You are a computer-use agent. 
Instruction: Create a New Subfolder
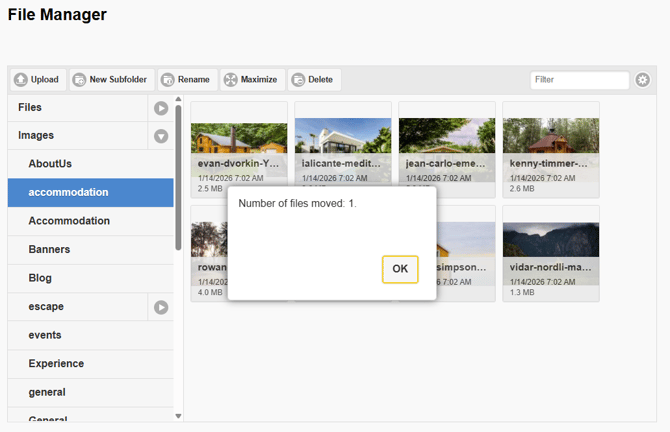112,80
